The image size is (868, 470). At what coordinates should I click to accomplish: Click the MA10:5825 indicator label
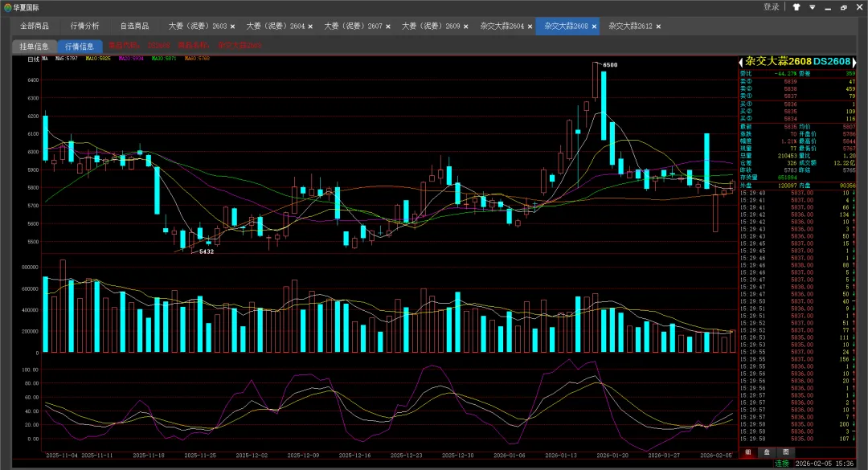(x=98, y=58)
